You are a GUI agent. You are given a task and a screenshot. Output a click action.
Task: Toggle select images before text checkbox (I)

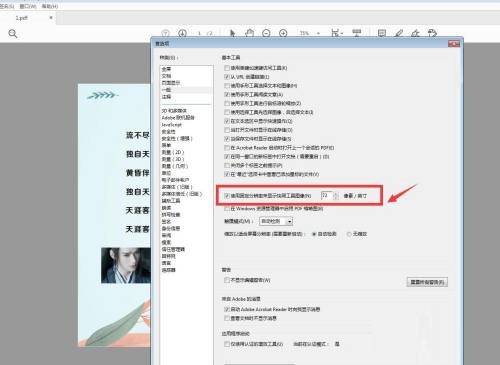[x=227, y=112]
